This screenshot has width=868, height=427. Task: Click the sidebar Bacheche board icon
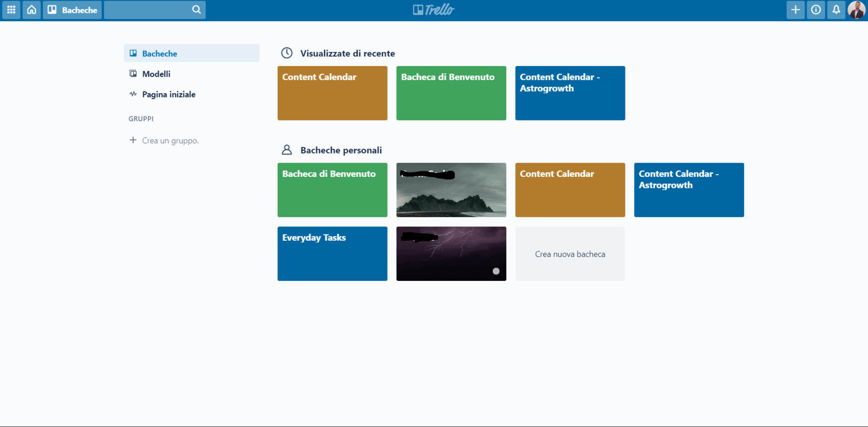click(x=133, y=53)
